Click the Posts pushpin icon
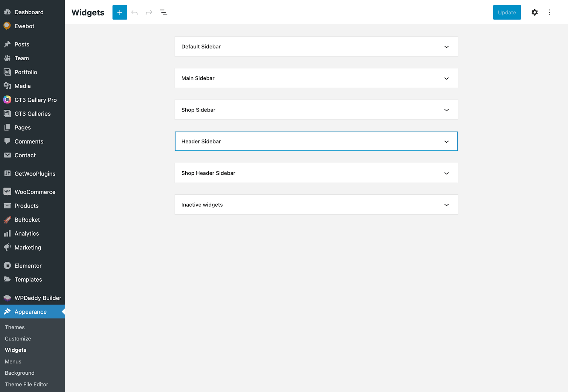Screen dimensions: 568x392 7,44
